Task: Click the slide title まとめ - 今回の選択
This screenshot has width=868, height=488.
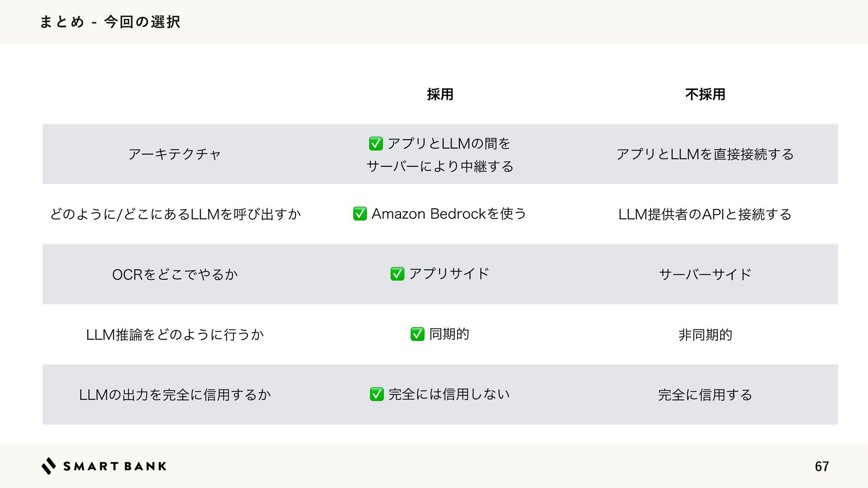Action: (110, 22)
